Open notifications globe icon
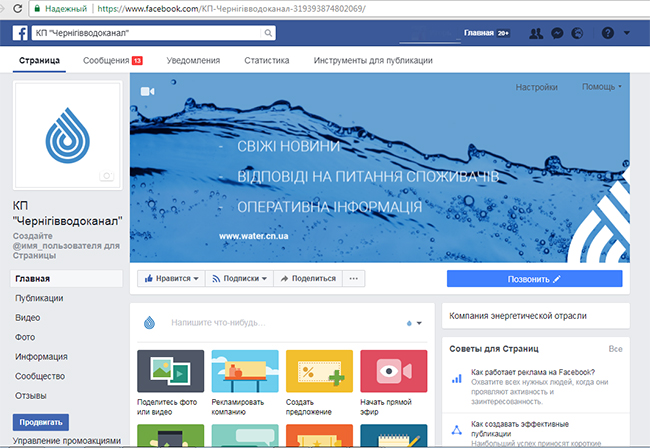Image resolution: width=650 pixels, height=448 pixels. [x=581, y=33]
